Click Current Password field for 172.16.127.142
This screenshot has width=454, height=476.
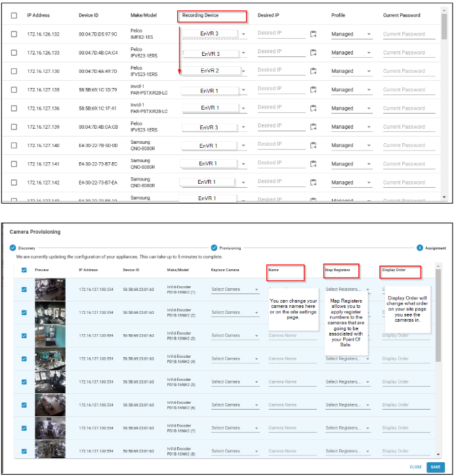[x=408, y=183]
